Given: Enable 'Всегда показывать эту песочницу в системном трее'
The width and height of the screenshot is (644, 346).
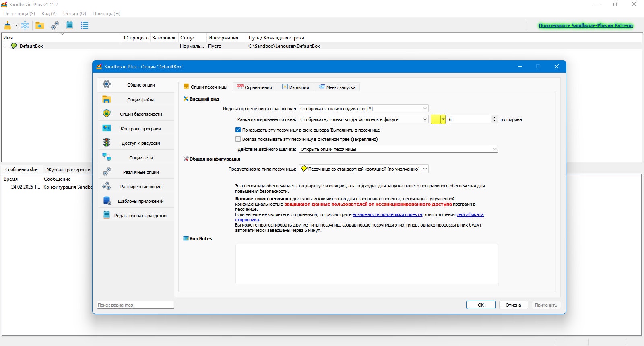Looking at the screenshot, I should click(x=238, y=139).
